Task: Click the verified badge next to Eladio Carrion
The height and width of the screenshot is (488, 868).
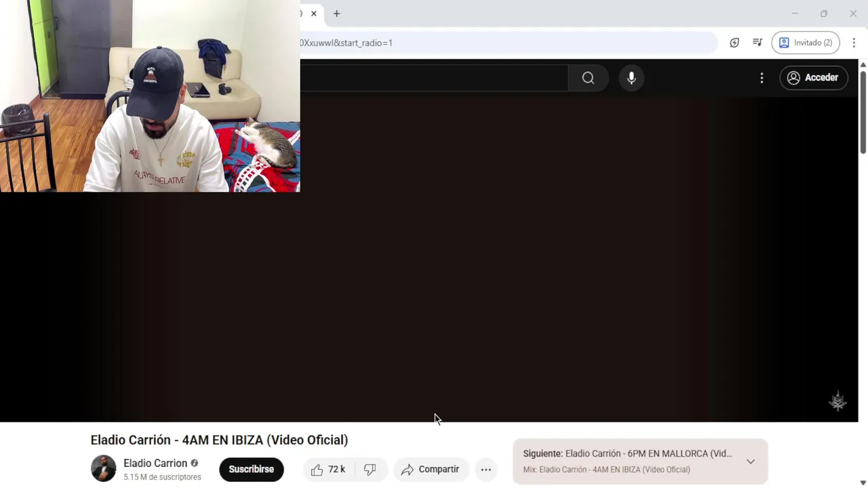Action: point(195,463)
